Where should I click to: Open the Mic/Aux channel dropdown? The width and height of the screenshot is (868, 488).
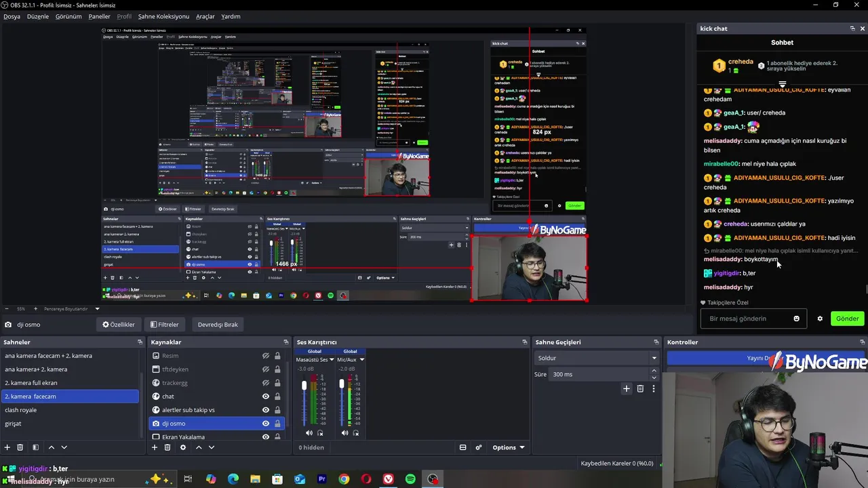tap(361, 360)
